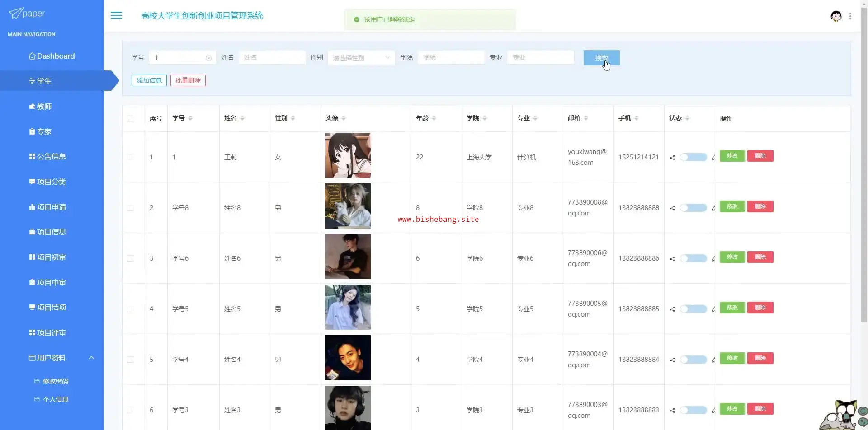
Task: Toggle the status switch in the 姓名4 row
Action: click(x=693, y=360)
